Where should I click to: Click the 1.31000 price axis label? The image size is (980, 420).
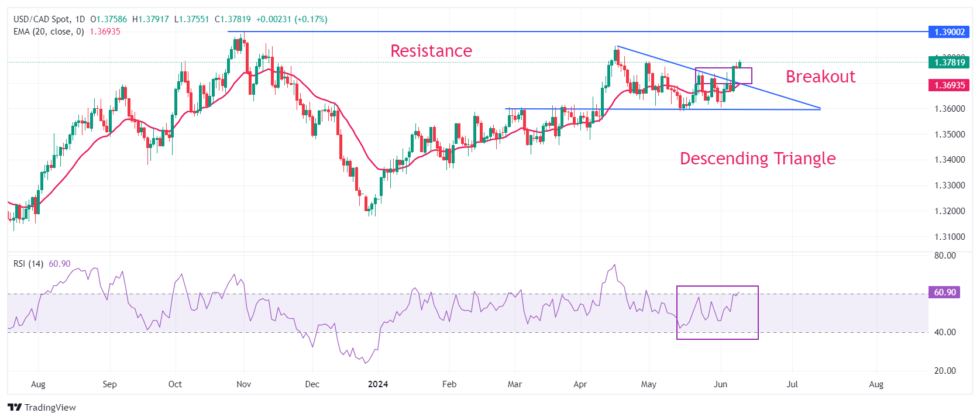[x=950, y=237]
